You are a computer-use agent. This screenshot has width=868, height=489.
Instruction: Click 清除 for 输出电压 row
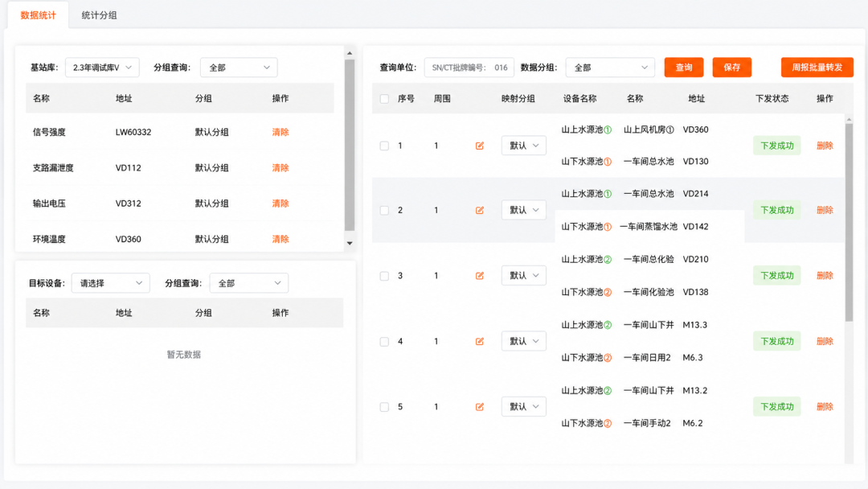(280, 203)
